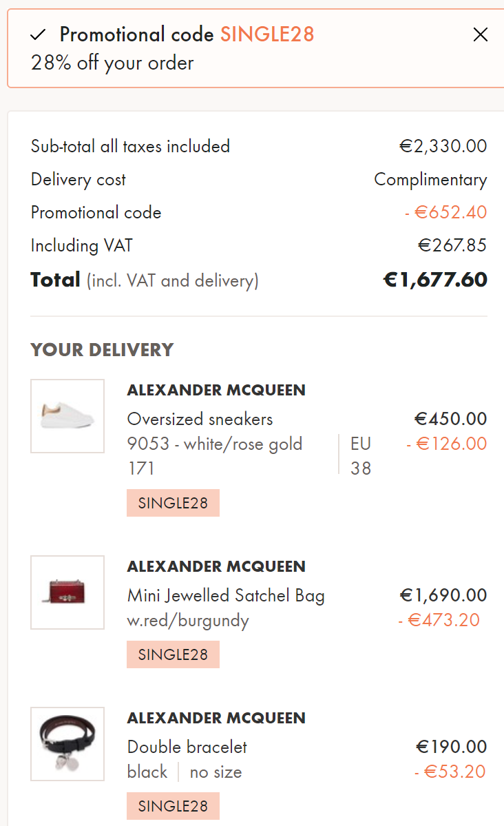
Task: Click the Mini Jewelled Satchel Bag name
Action: 226,595
